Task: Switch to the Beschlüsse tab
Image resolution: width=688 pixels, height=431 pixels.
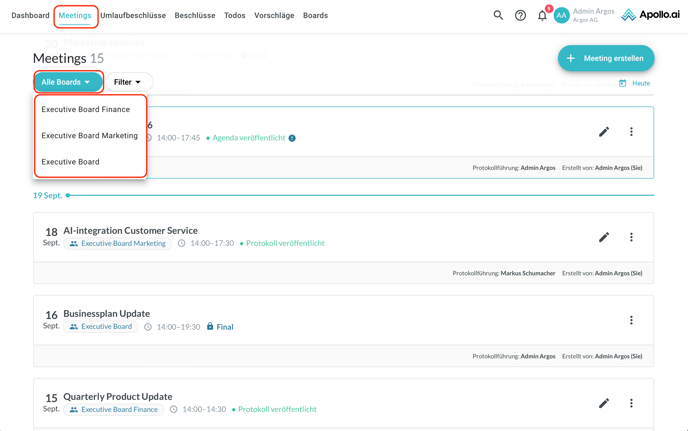Action: [195, 16]
